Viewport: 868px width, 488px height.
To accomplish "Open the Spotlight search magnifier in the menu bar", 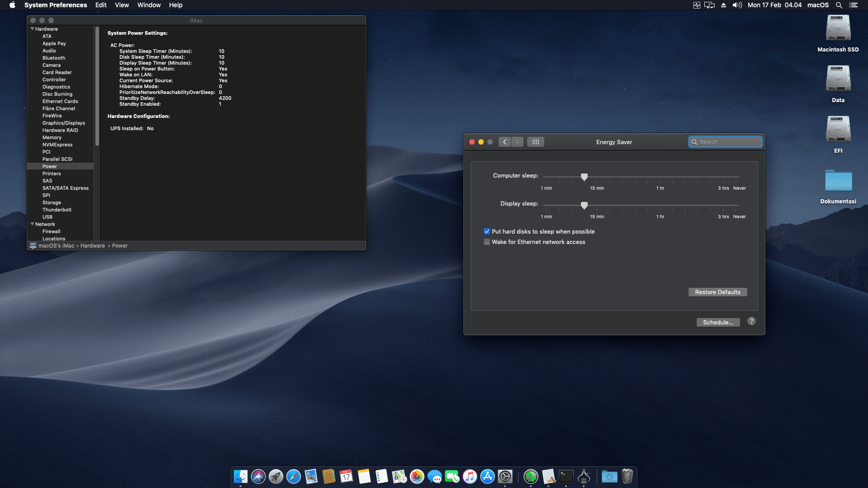I will (x=839, y=5).
